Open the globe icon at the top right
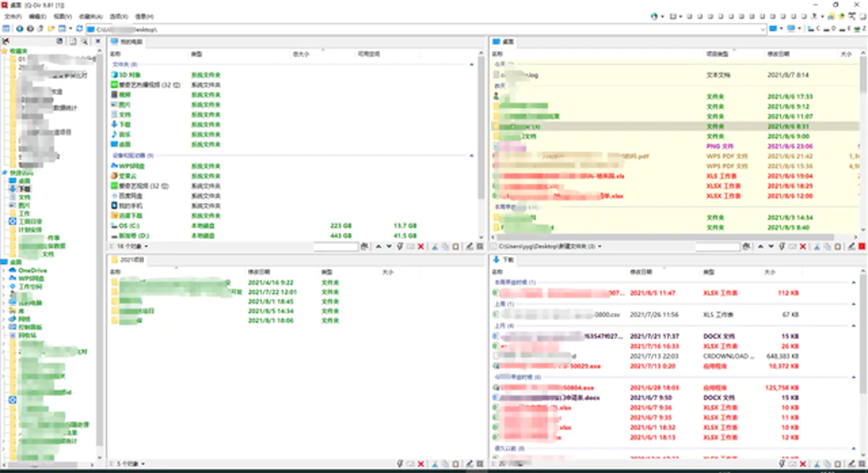868x473 pixels. pyautogui.click(x=654, y=16)
